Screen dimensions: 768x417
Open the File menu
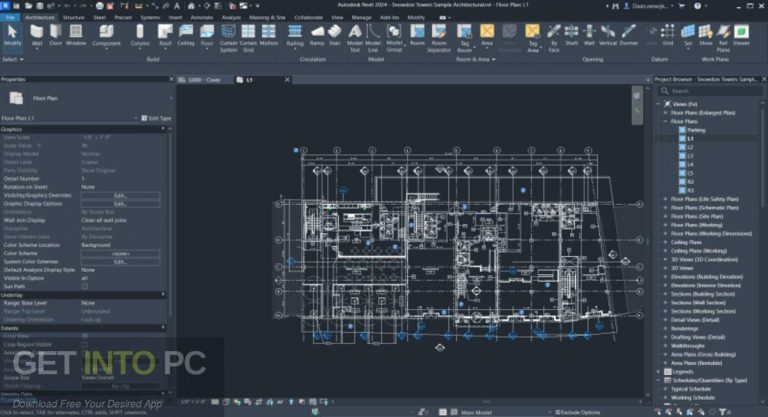coord(10,17)
